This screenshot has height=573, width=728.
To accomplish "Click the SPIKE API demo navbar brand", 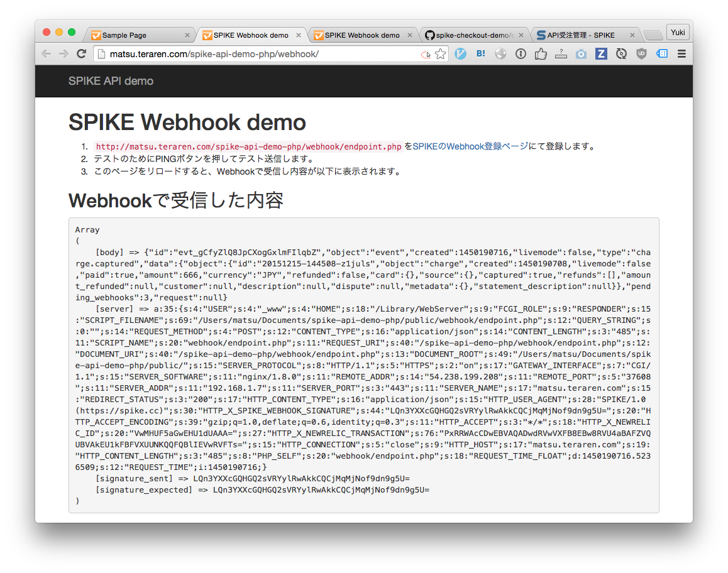I will tap(111, 80).
